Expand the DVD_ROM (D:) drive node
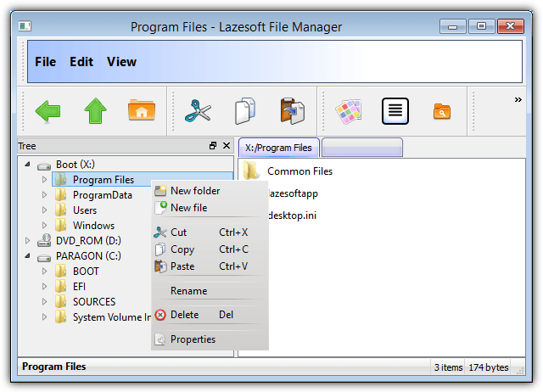Screen dimensions: 543x392 28,240
